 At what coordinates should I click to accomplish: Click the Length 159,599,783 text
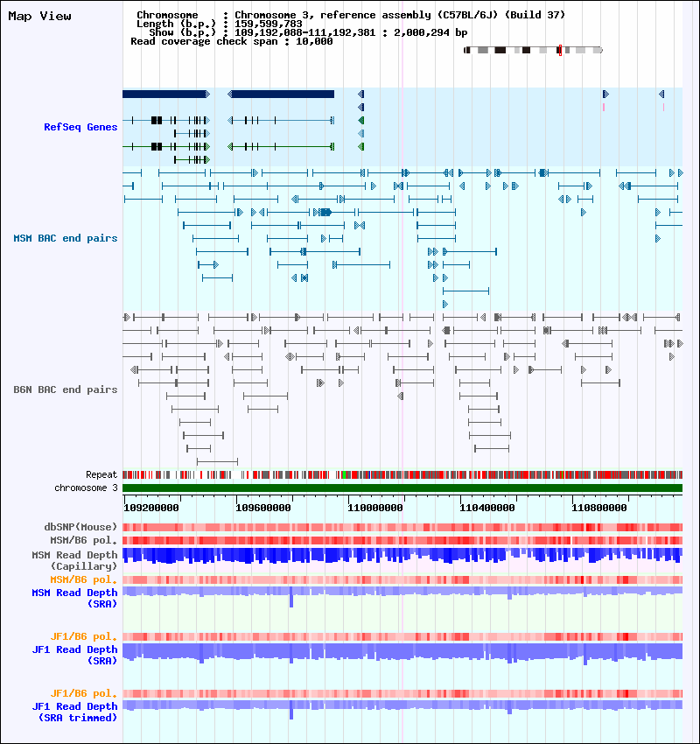click(219, 24)
